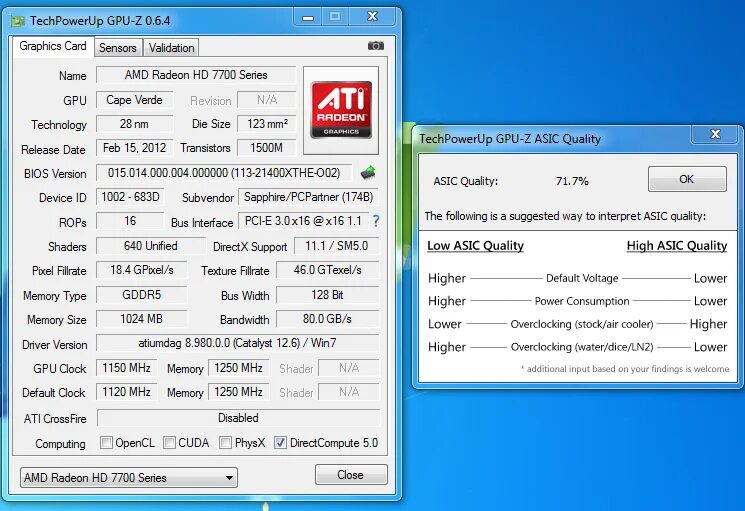This screenshot has width=745, height=511.
Task: Click the additional input footnote text
Action: (625, 369)
